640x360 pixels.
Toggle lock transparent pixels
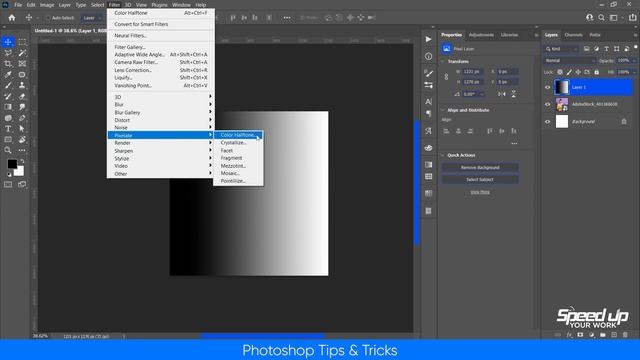(x=560, y=72)
